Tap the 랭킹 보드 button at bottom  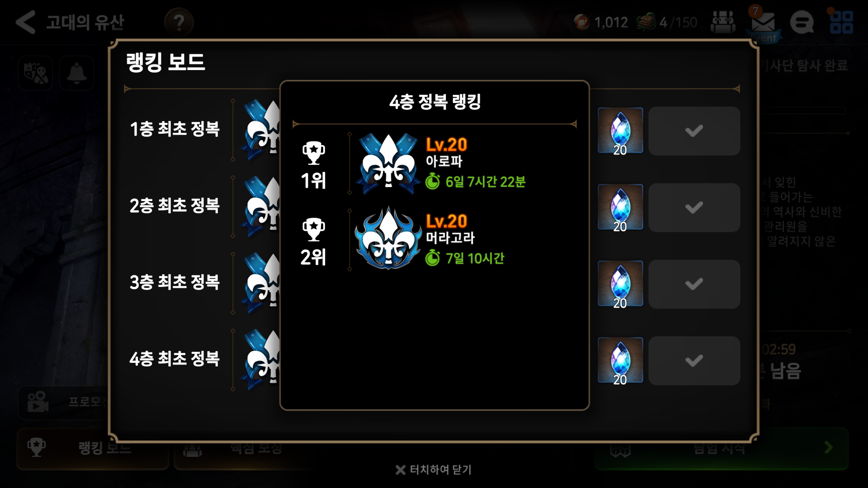(93, 447)
